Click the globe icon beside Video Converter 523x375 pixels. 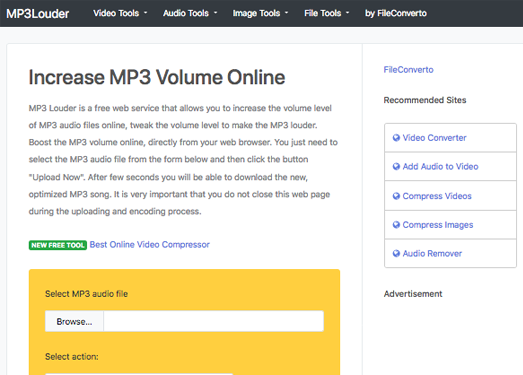pos(396,138)
